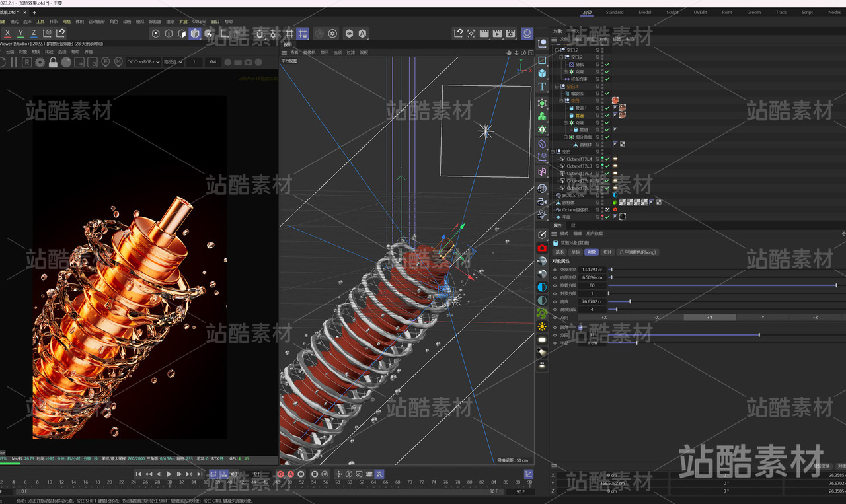Image resolution: width=846 pixels, height=504 pixels.
Task: Toggle enable checkmark for Octane灯光.4
Action: [x=607, y=159]
